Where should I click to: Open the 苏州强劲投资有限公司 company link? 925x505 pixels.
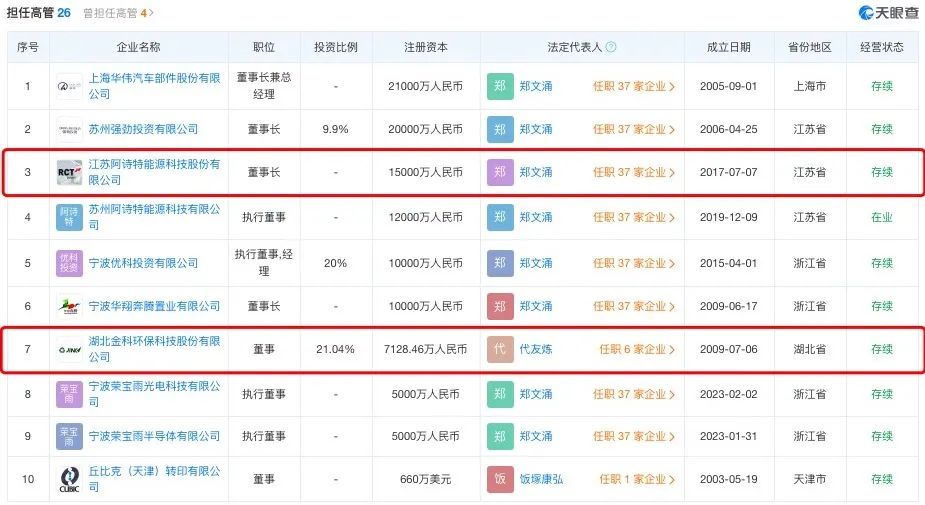click(x=143, y=129)
